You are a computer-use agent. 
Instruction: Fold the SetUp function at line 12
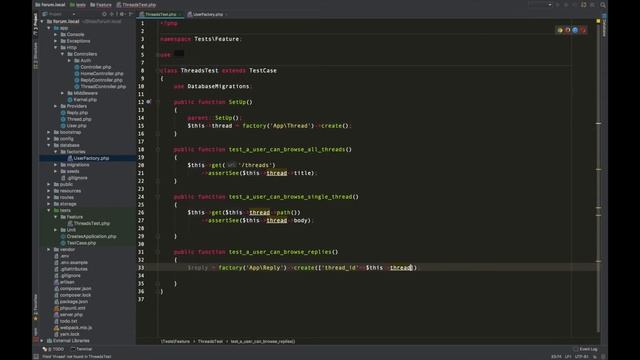click(x=158, y=102)
